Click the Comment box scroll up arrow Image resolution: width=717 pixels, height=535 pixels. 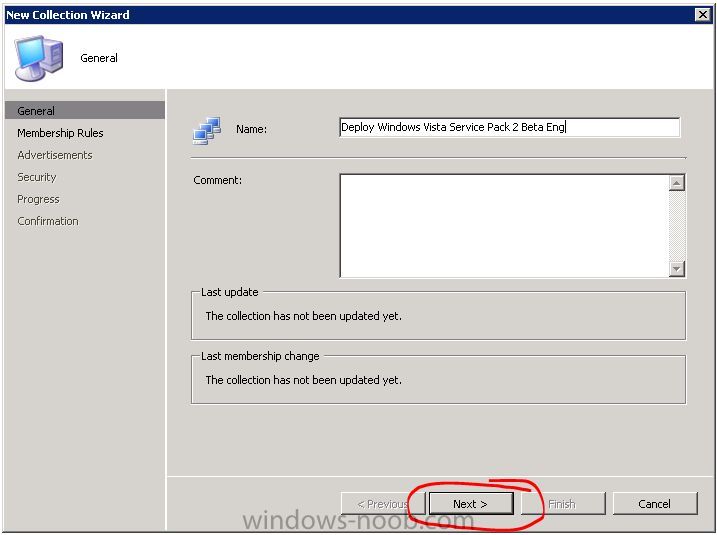[x=677, y=183]
